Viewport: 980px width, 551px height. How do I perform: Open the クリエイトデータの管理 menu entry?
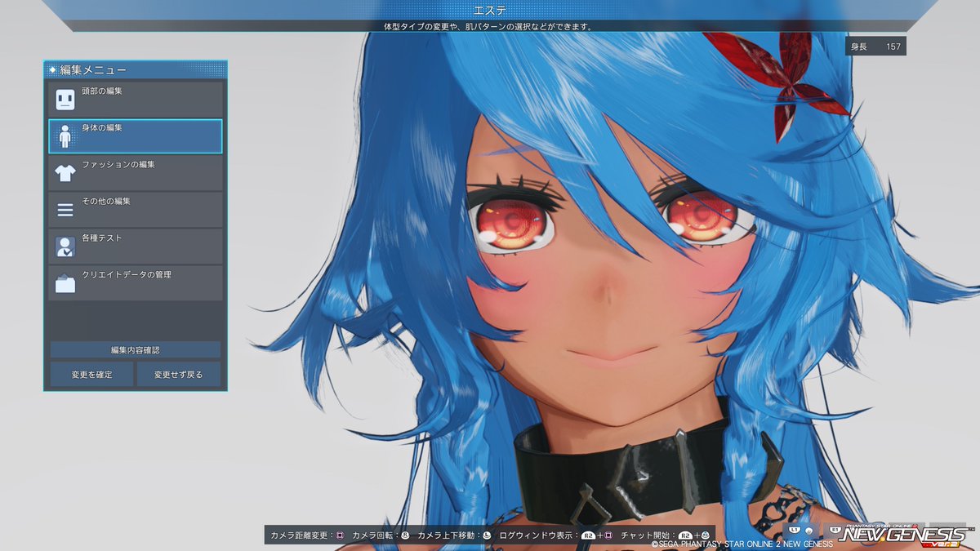[x=136, y=283]
